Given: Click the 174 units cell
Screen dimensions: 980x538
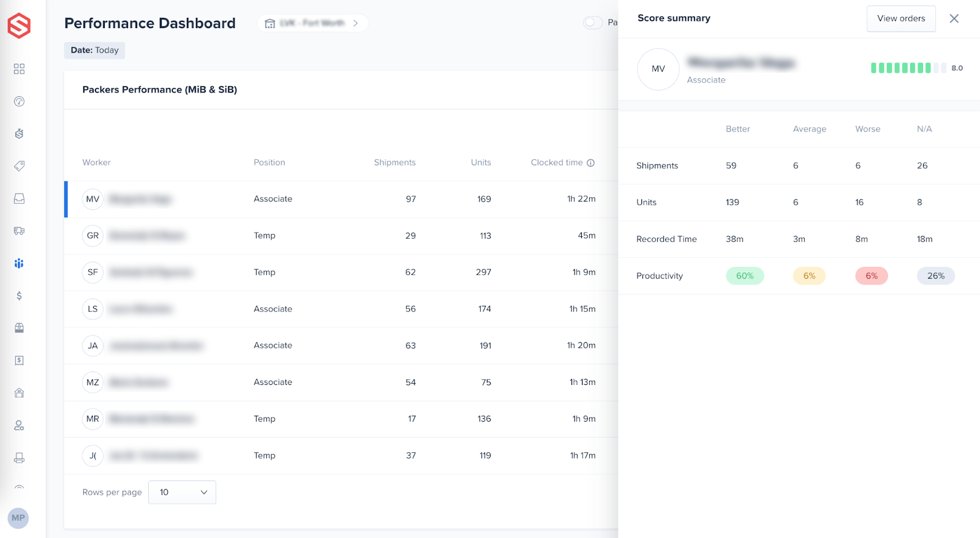Looking at the screenshot, I should point(484,309).
